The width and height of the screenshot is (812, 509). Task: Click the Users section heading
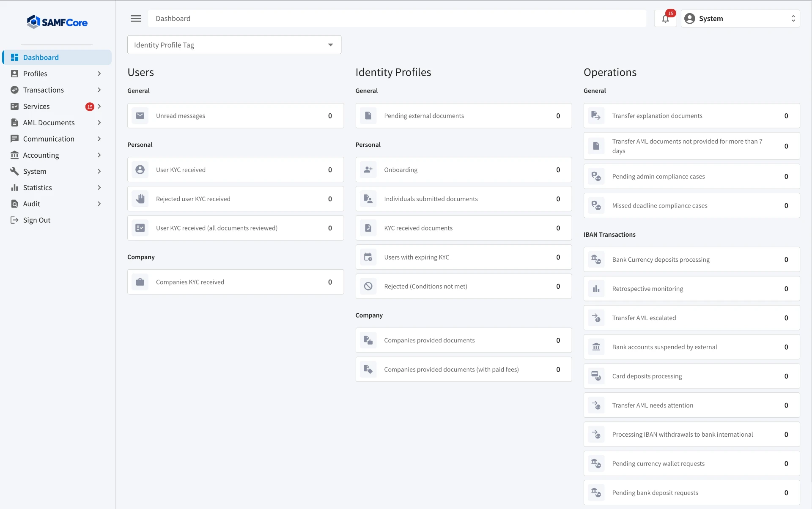(x=141, y=72)
